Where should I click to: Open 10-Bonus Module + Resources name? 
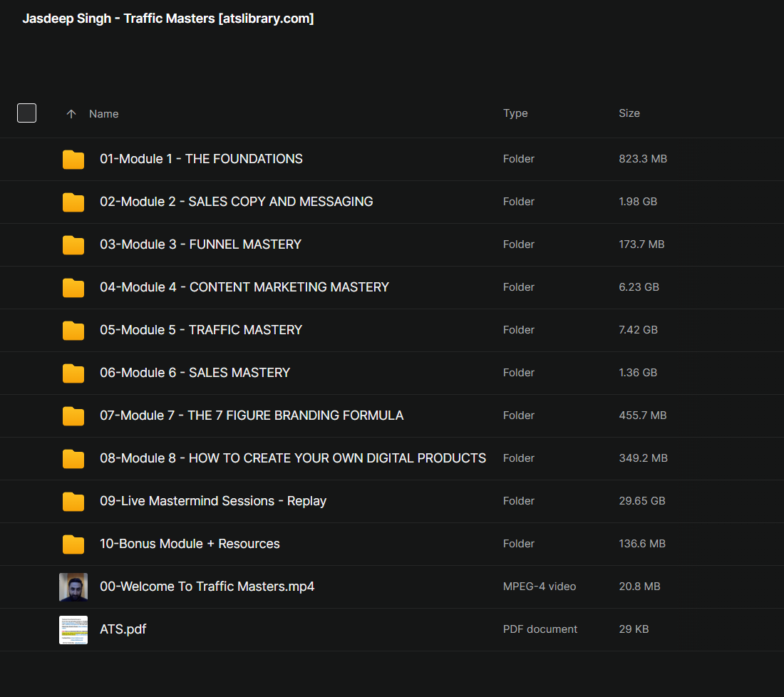(x=190, y=544)
